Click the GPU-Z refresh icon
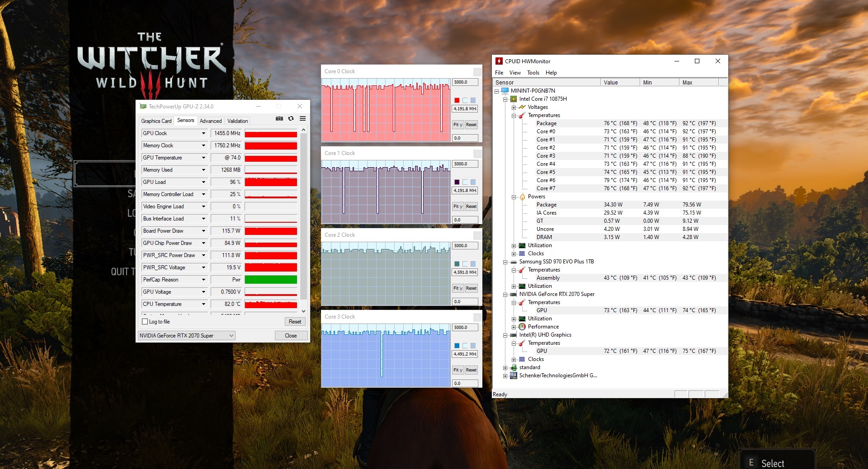This screenshot has height=469, width=868. [291, 118]
